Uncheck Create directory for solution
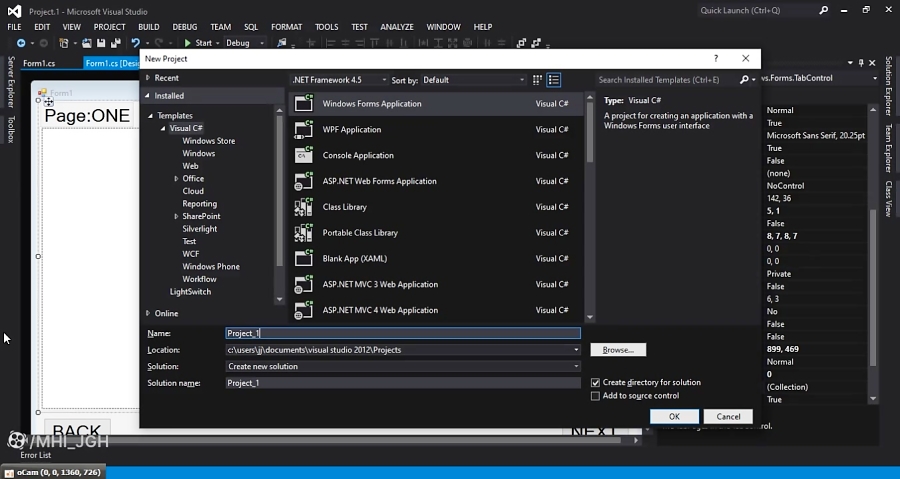This screenshot has height=479, width=900. click(596, 383)
